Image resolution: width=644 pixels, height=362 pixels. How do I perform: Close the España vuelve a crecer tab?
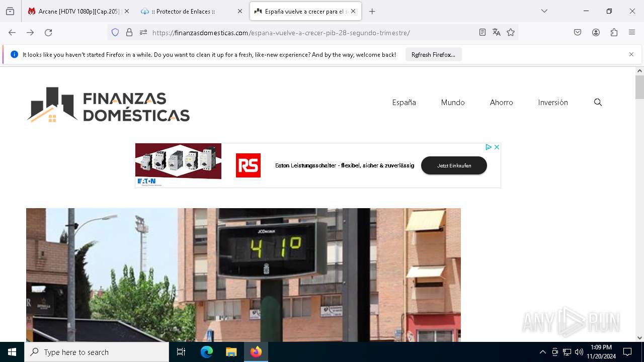(353, 11)
